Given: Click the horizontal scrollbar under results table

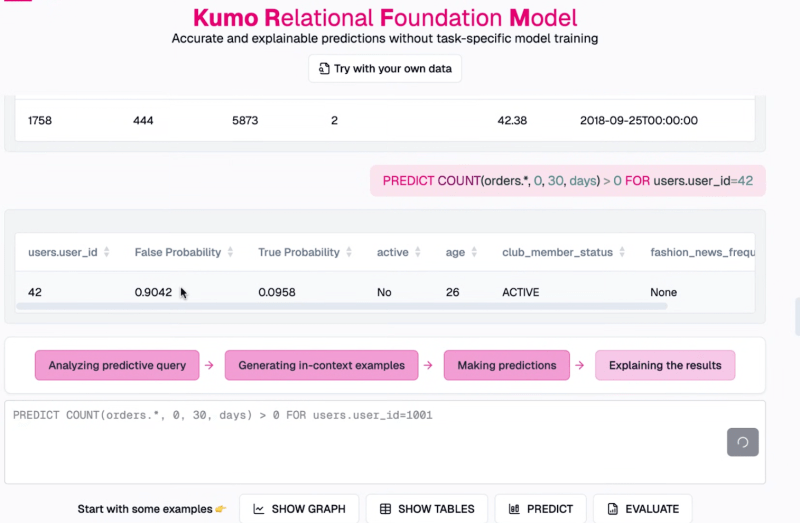Looking at the screenshot, I should coord(340,305).
